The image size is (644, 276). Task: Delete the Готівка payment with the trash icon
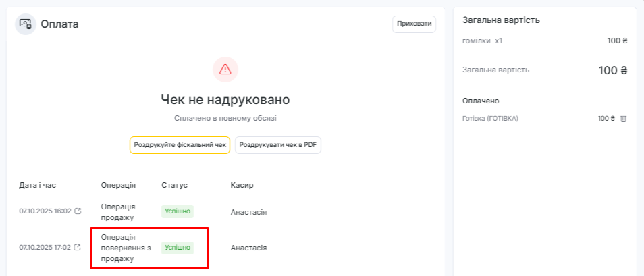click(x=623, y=119)
